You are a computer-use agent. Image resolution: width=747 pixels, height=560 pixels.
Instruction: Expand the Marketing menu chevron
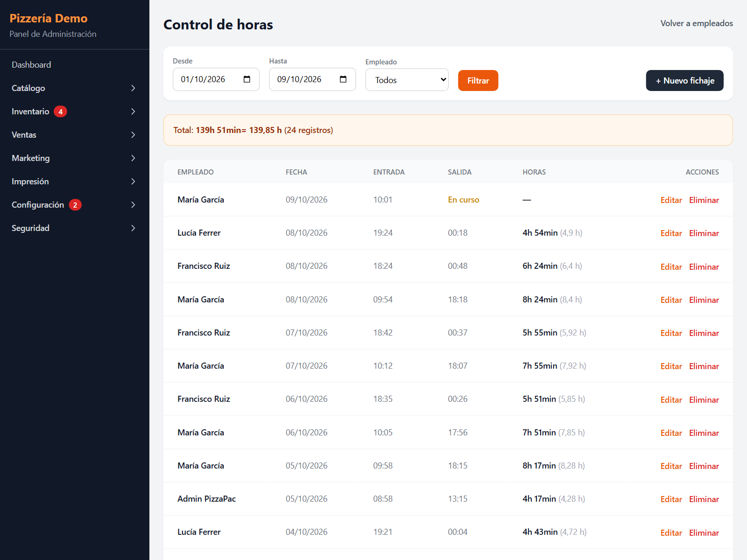[133, 158]
